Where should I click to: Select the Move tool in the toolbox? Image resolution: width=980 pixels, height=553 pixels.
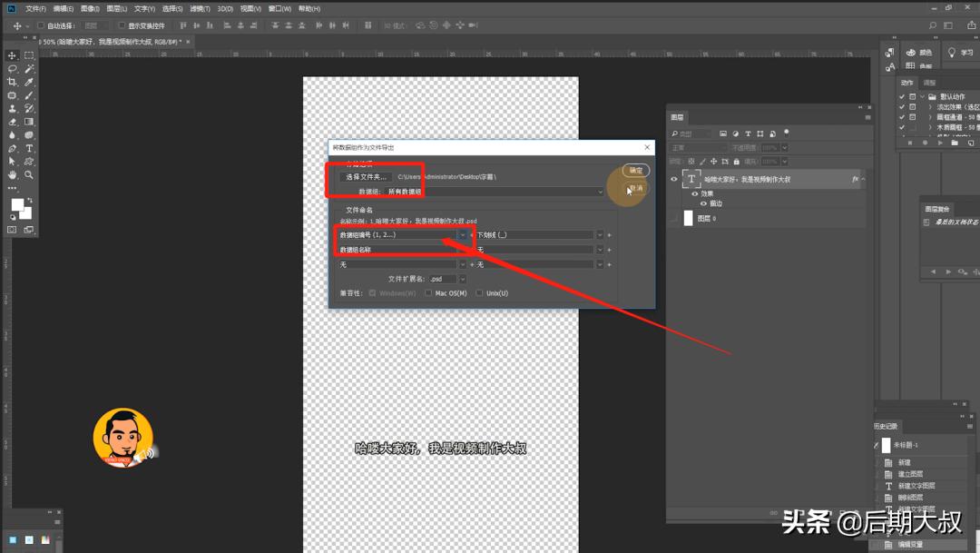pyautogui.click(x=13, y=55)
